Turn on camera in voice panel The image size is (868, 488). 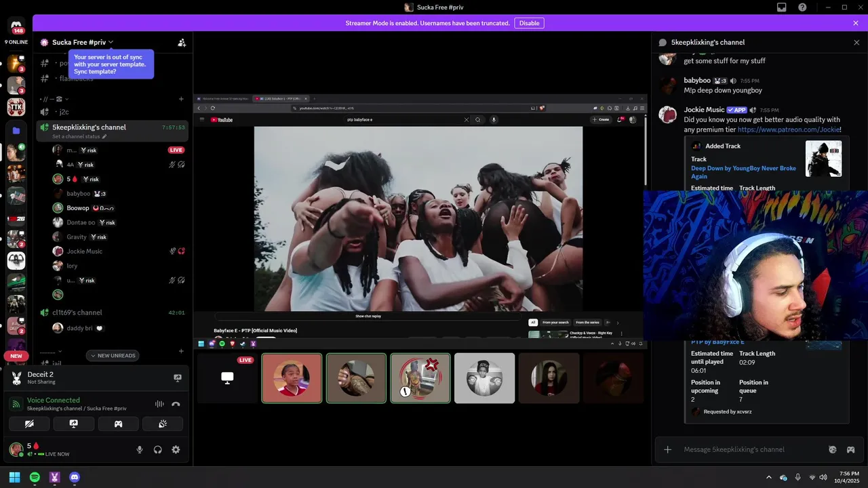(29, 424)
